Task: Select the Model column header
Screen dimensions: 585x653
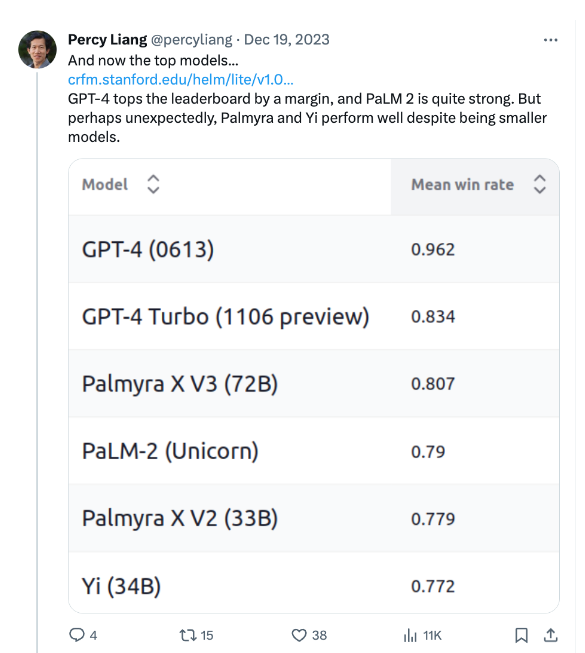Action: click(230, 187)
